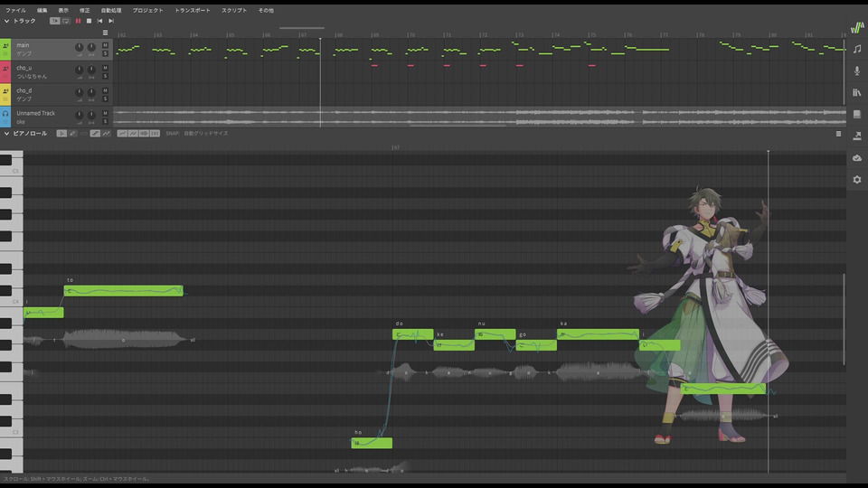
Task: Open the トランスポート menu
Action: pyautogui.click(x=192, y=11)
